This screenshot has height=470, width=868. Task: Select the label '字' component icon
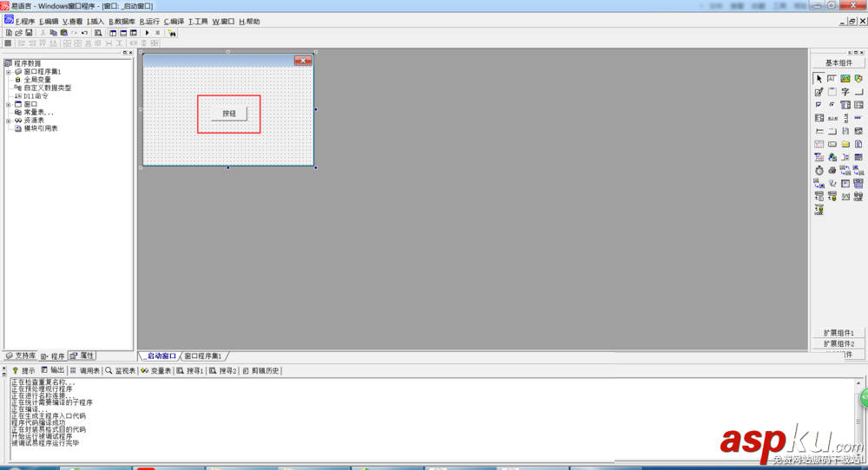click(845, 92)
